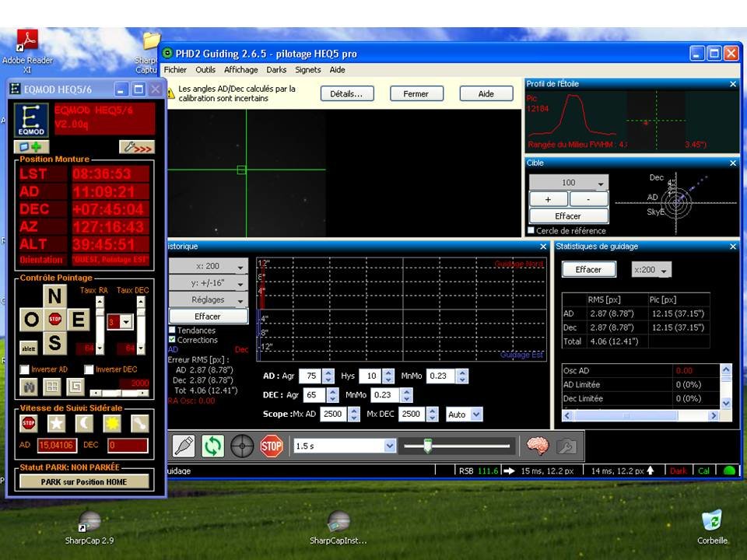
Task: Enable Cercle de référence checkbox
Action: [531, 230]
